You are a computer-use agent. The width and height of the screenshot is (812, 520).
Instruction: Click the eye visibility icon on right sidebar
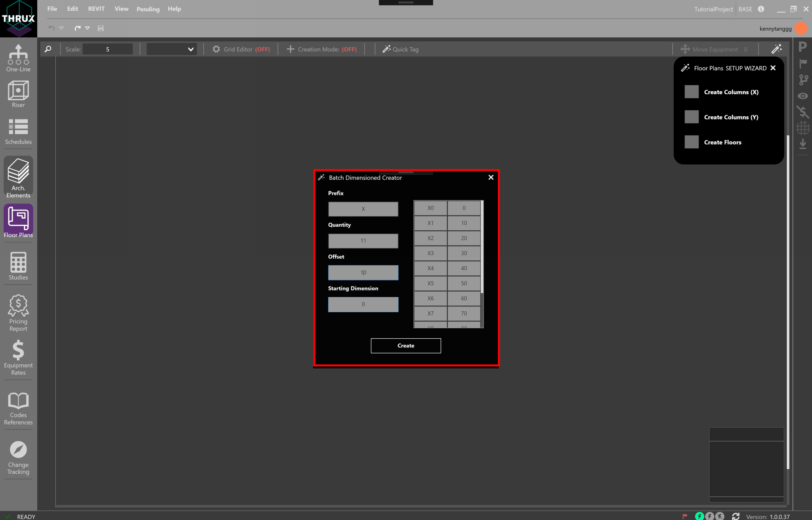[803, 96]
